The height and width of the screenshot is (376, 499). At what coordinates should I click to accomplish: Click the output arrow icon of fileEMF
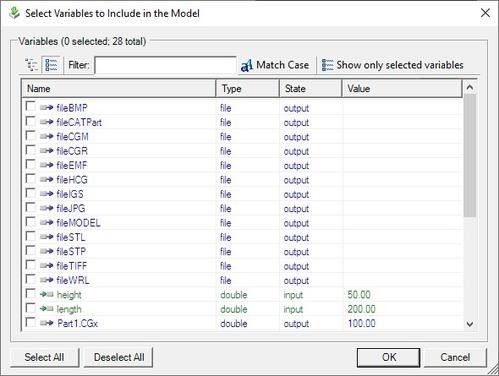46,165
